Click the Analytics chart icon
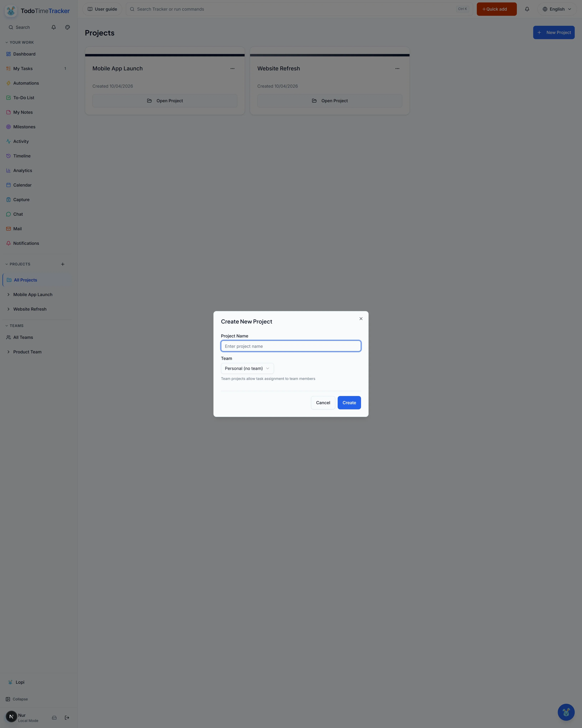582x728 pixels. (x=8, y=170)
